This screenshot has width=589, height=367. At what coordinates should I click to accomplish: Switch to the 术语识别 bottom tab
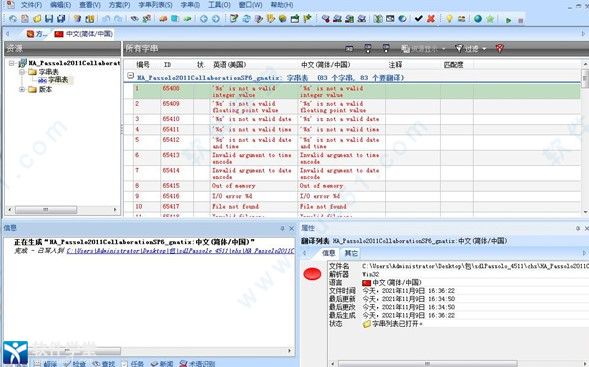click(197, 364)
